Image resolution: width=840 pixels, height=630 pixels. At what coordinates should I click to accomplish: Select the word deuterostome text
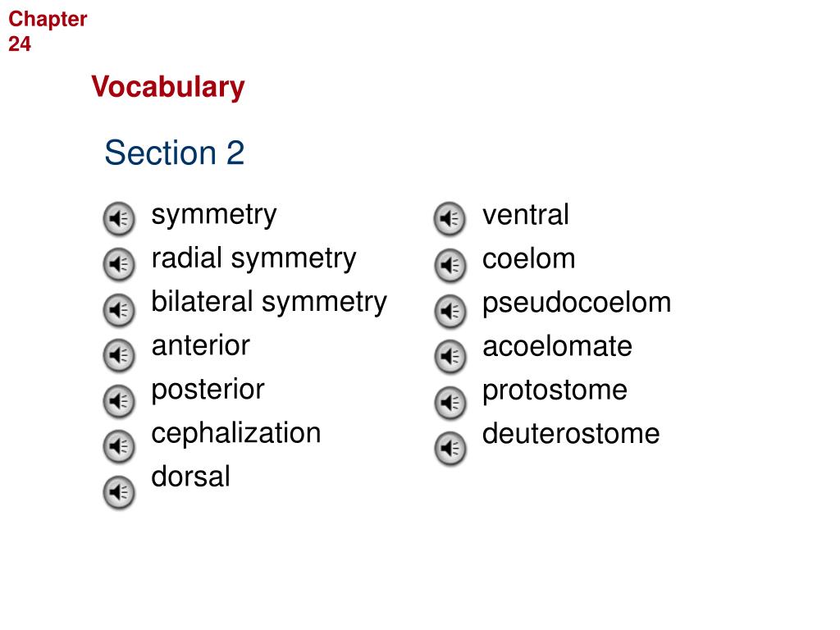[571, 433]
